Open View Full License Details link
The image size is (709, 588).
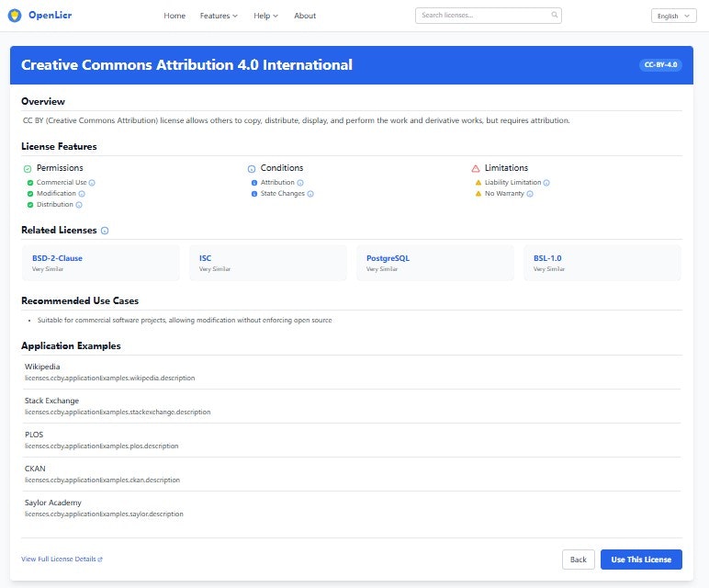coord(62,559)
